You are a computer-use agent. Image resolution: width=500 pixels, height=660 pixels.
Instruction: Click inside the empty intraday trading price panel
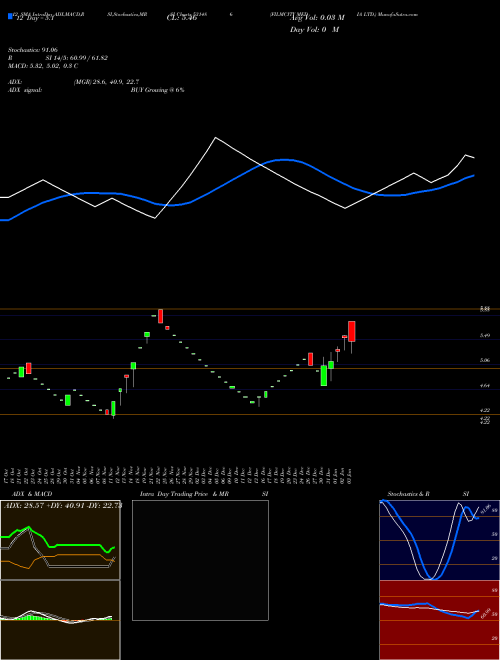[200, 560]
